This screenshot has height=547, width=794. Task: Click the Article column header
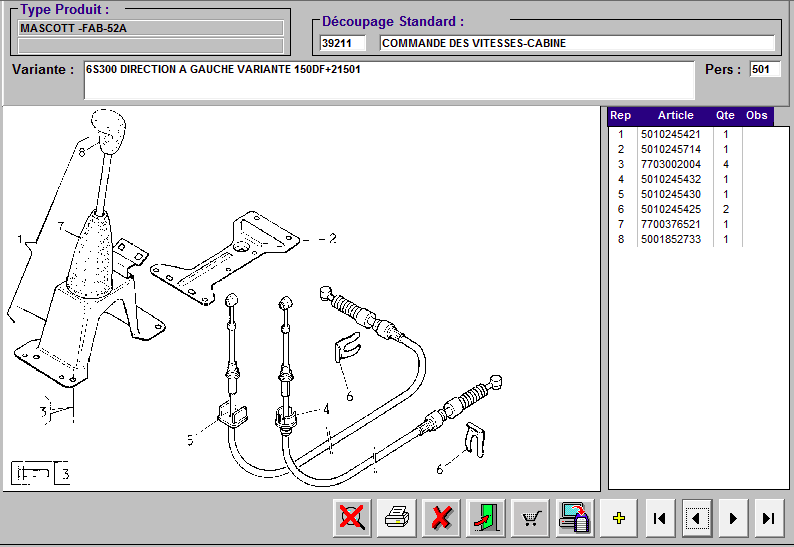coord(675,116)
